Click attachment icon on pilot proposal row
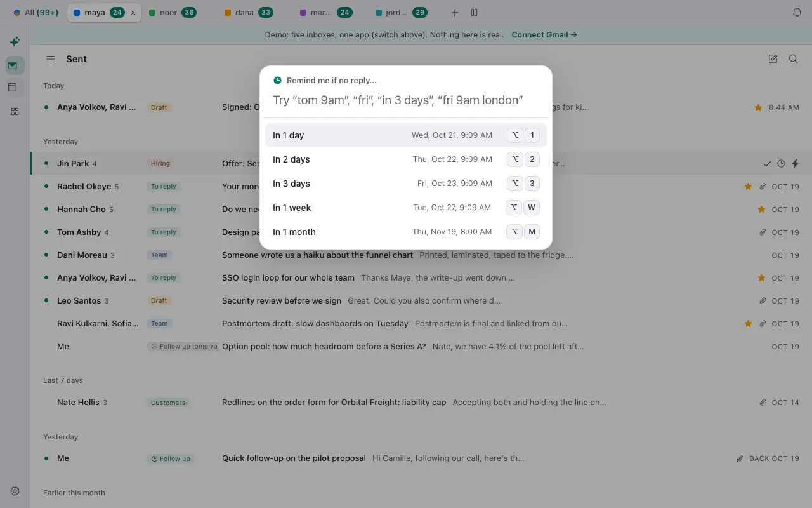The width and height of the screenshot is (812, 508). (740, 458)
